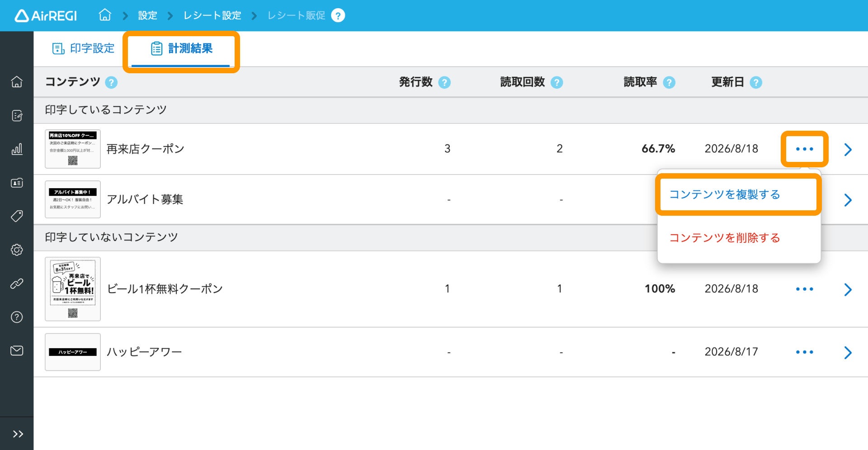Viewport: 868px width, 450px height.
Task: Click レシート設定 in the breadcrumb
Action: [x=212, y=15]
